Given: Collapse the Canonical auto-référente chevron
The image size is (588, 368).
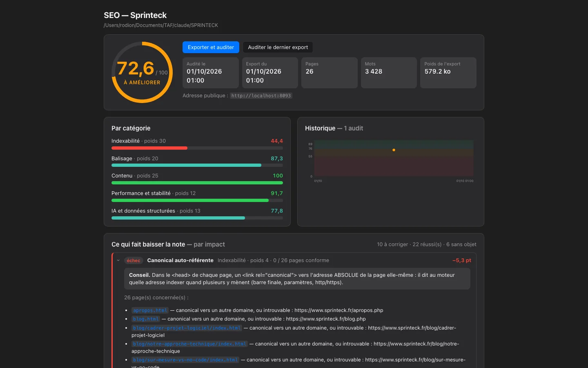Looking at the screenshot, I should 118,260.
